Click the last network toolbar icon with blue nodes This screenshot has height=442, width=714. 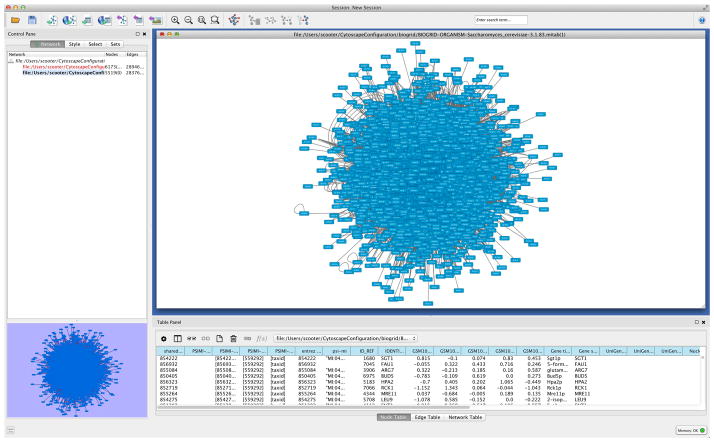click(x=303, y=20)
